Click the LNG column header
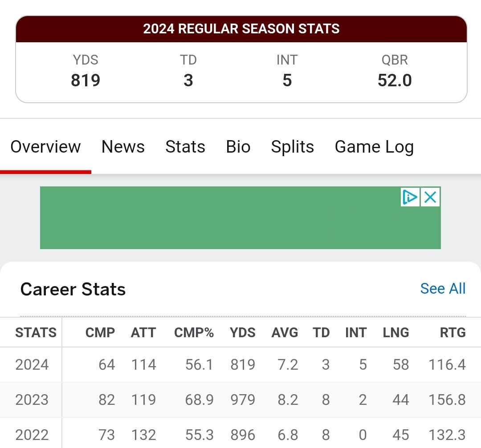481x448 pixels. click(x=396, y=332)
